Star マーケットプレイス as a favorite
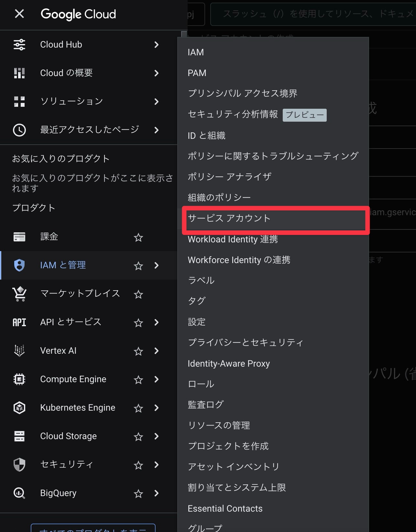The width and height of the screenshot is (416, 532). pos(138,294)
